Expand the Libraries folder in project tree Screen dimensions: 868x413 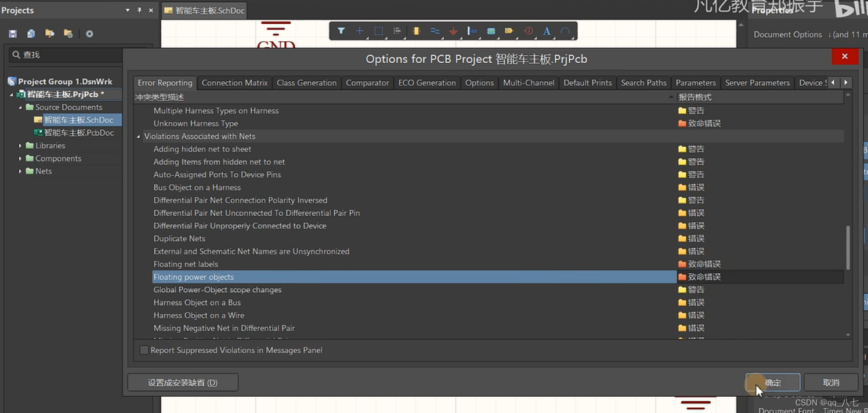point(20,146)
